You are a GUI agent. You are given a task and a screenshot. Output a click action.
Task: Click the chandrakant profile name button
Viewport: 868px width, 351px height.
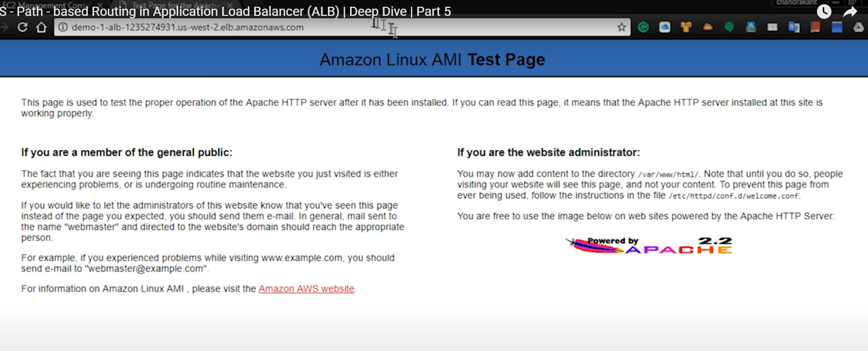tap(796, 3)
